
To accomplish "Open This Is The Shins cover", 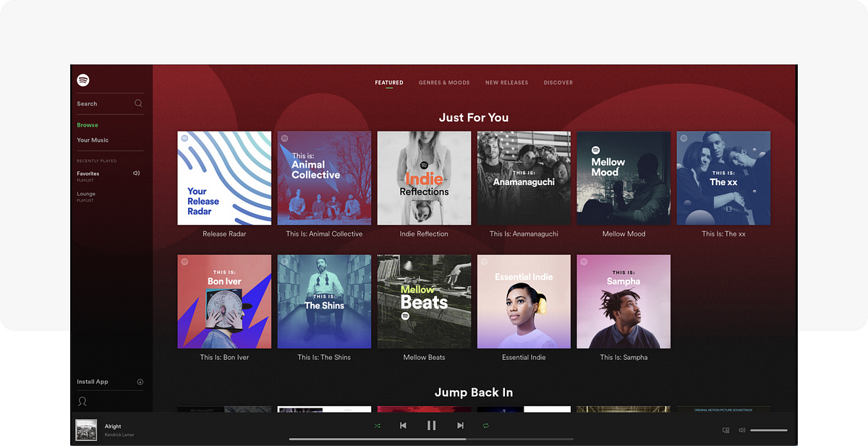I will point(324,301).
